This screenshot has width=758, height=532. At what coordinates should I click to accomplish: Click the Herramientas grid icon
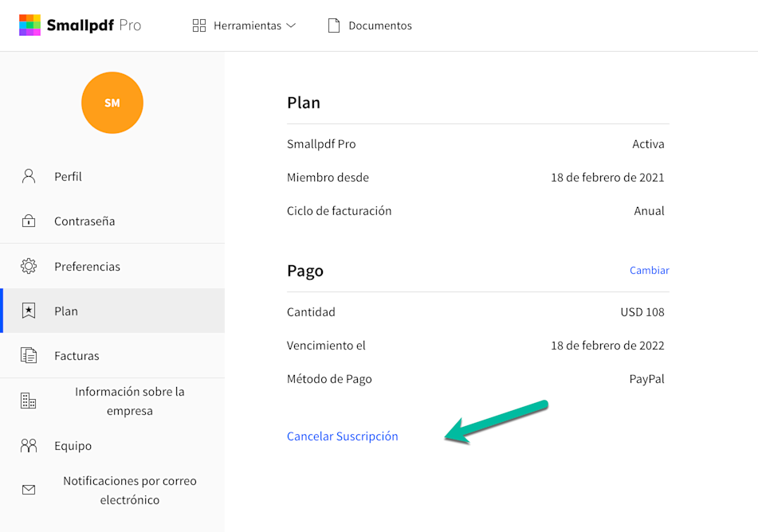tap(199, 25)
